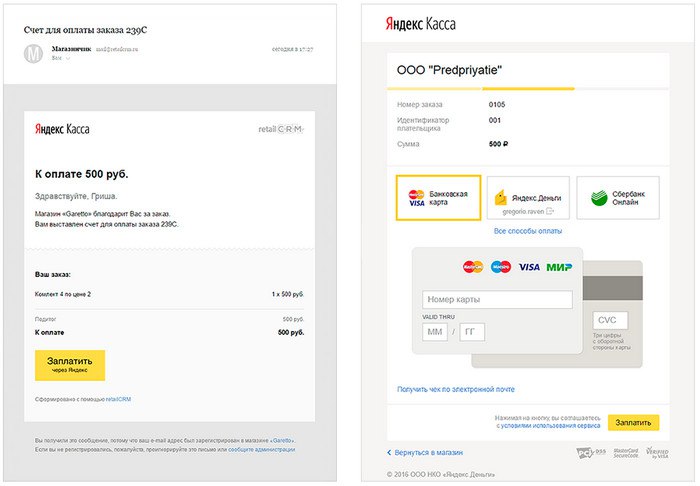This screenshot has width=700, height=486.
Task: Click the Заплатить button on the payment page
Action: point(633,422)
